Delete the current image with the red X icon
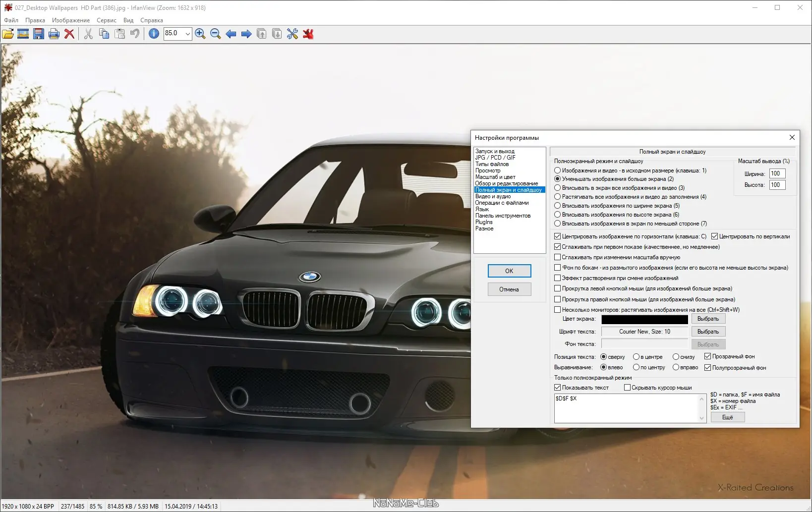This screenshot has height=512, width=812. 70,34
